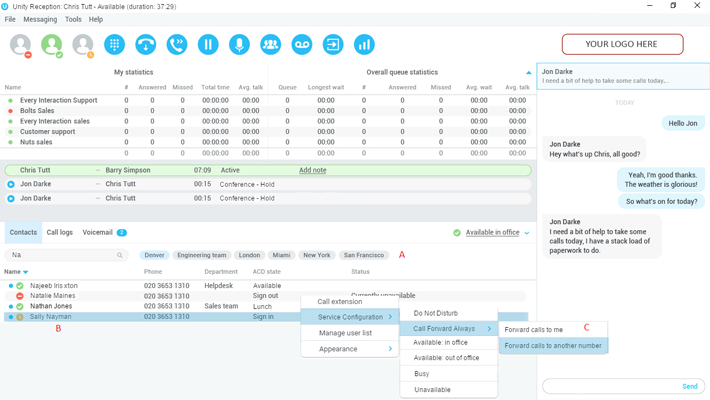Switch to the Call logs tab
Viewport: 710px width, 400px height.
tap(60, 232)
